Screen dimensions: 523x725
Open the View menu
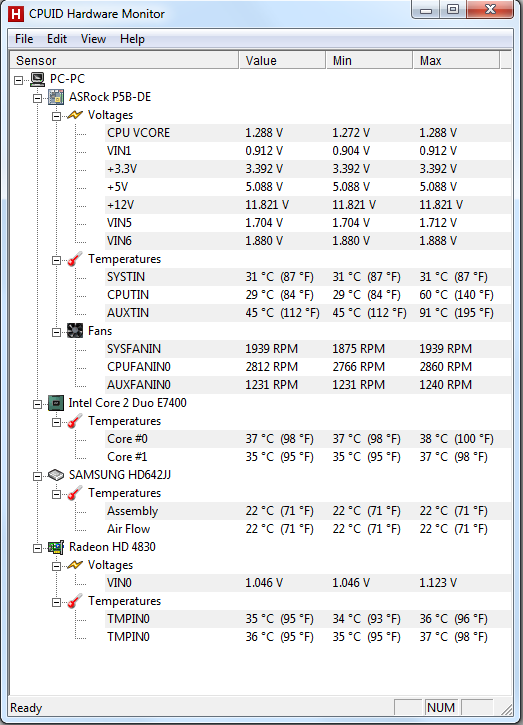93,39
